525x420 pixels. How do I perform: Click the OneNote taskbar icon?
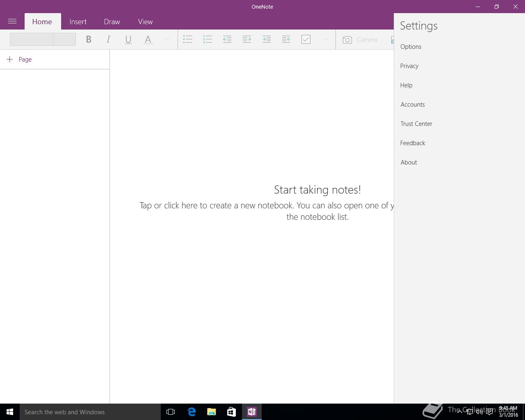tap(252, 412)
